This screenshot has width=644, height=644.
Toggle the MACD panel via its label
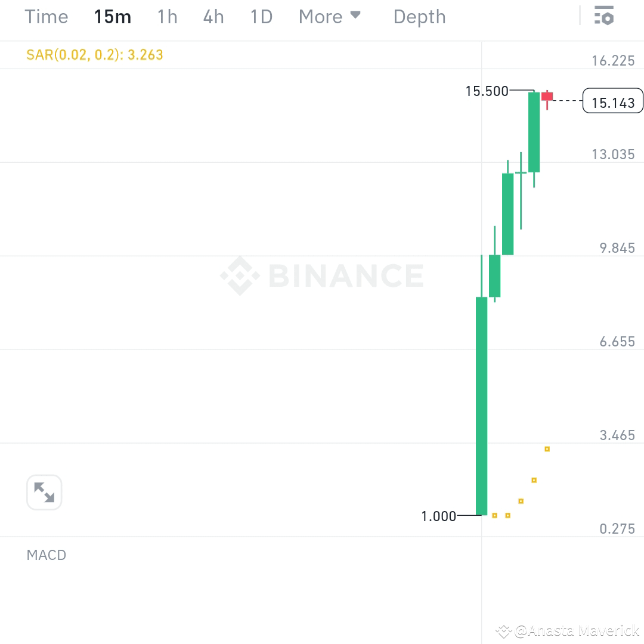pos(46,555)
